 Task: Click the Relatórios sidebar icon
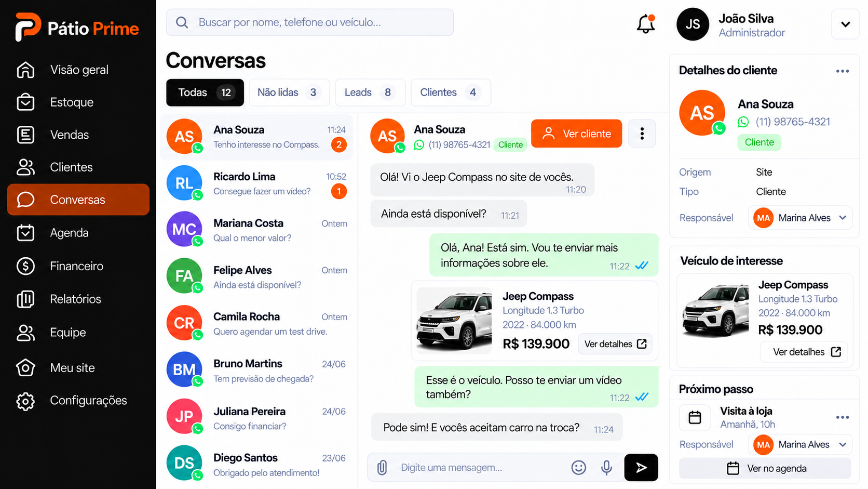pyautogui.click(x=25, y=299)
